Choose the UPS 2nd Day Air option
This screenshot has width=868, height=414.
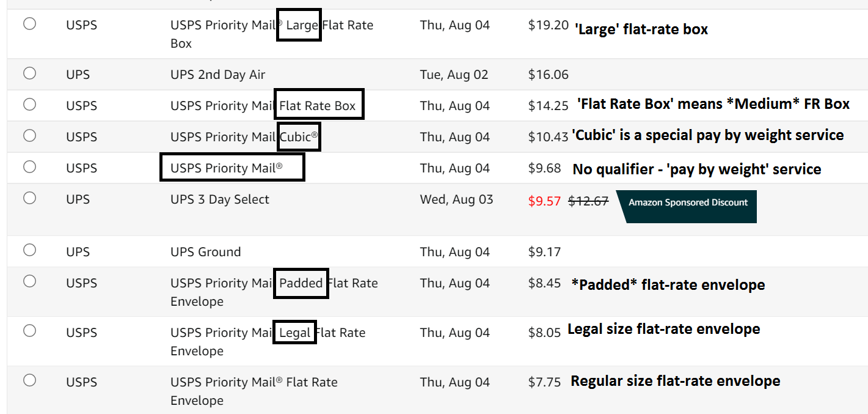[29, 73]
